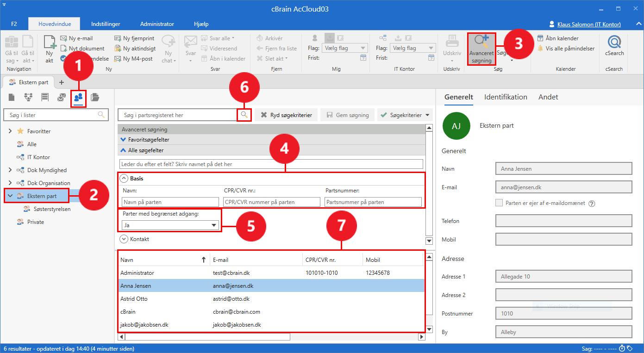
Task: Click the magnifier search icon
Action: point(244,115)
